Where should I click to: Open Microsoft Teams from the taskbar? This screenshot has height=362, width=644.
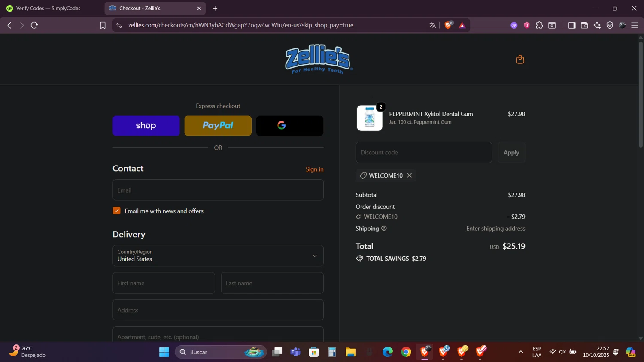tap(295, 352)
